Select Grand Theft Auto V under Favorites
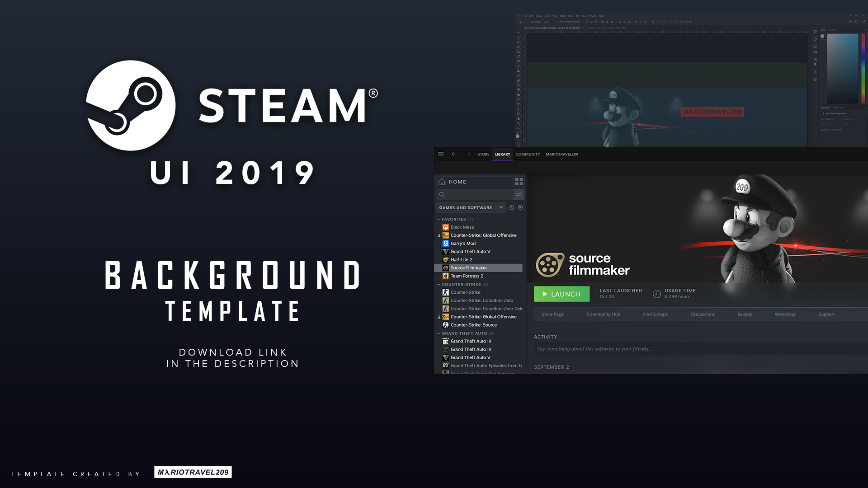Viewport: 868px width, 488px height. [x=470, y=251]
